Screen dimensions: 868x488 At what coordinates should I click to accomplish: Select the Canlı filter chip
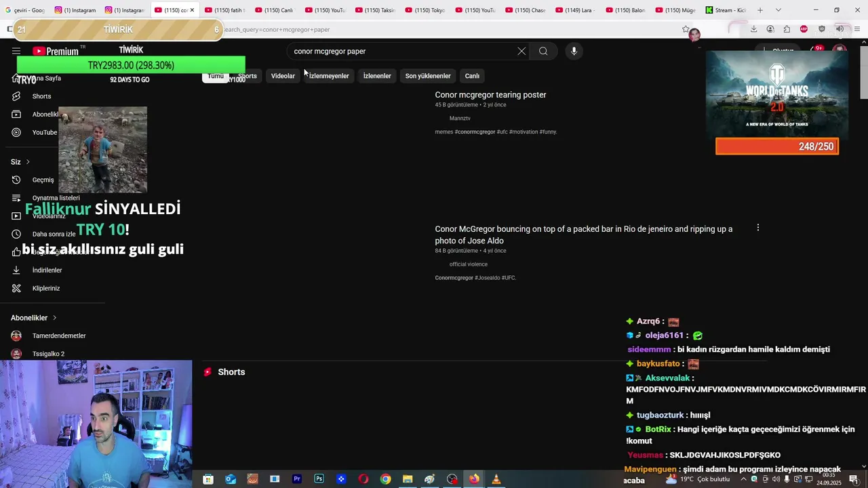coord(472,76)
